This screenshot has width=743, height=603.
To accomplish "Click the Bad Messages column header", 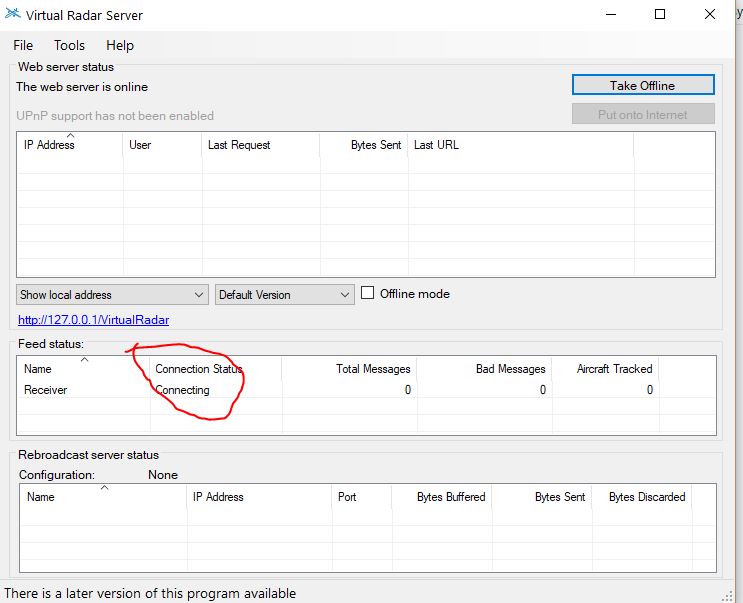I will pos(485,369).
